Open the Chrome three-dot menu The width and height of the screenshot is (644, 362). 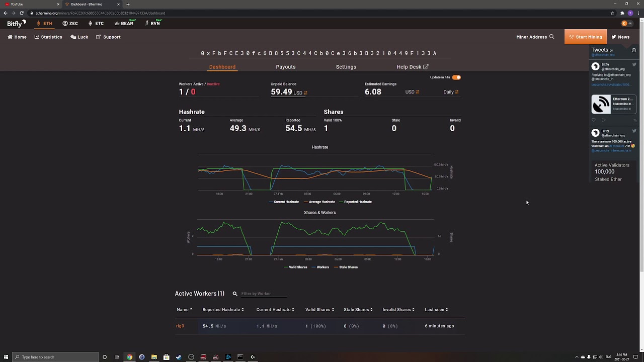pyautogui.click(x=638, y=13)
